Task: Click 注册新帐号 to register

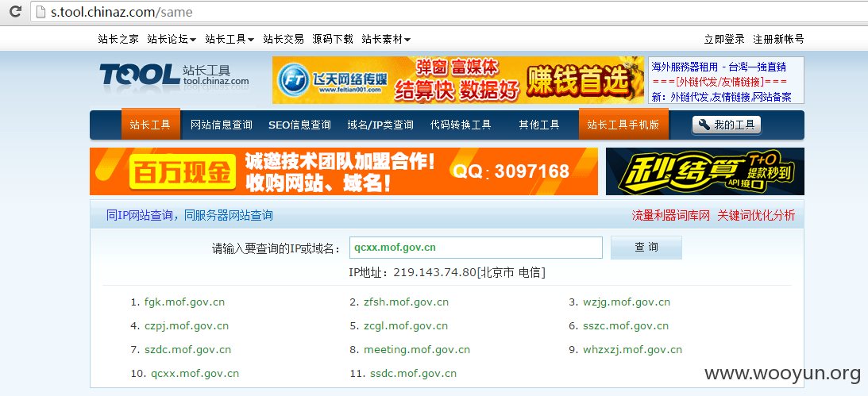Action: (778, 39)
